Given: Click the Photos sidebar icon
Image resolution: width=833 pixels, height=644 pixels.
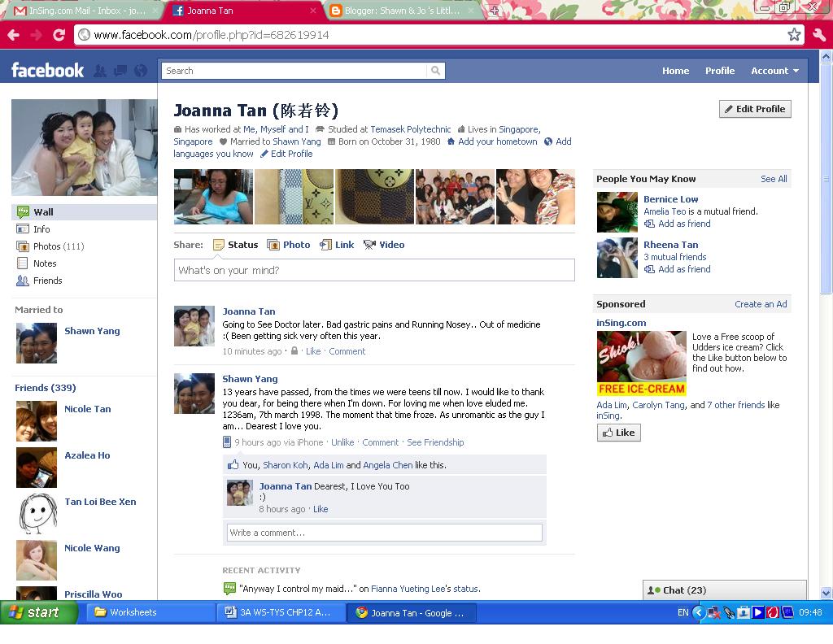Looking at the screenshot, I should tap(22, 246).
